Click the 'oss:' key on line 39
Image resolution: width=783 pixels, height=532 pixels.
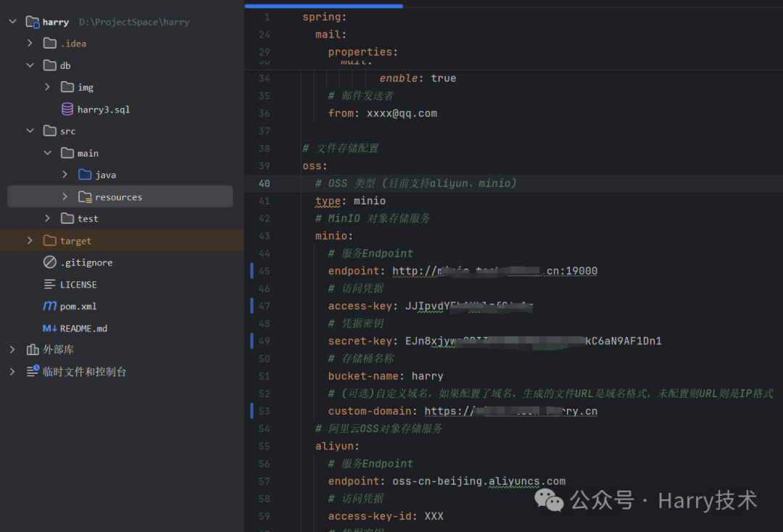tap(315, 166)
